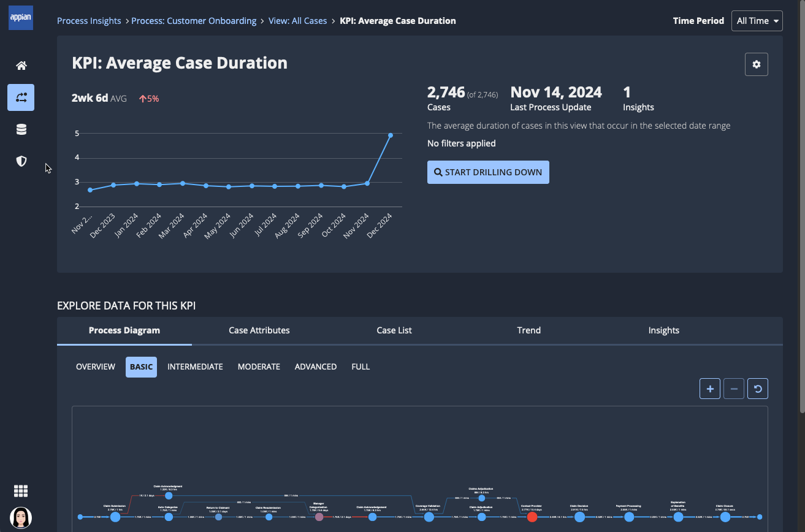
Task: Zoom in the process diagram with plus button
Action: [710, 389]
